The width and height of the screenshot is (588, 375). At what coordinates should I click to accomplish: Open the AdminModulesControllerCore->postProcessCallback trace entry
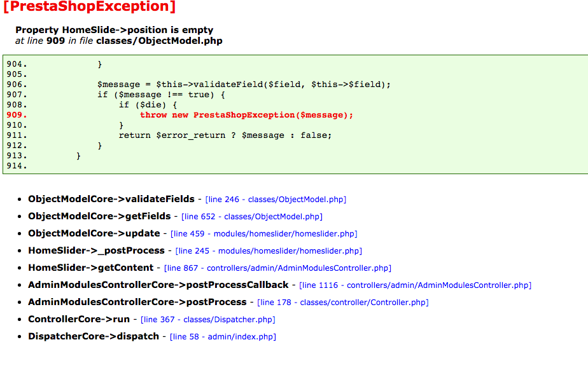pyautogui.click(x=158, y=285)
